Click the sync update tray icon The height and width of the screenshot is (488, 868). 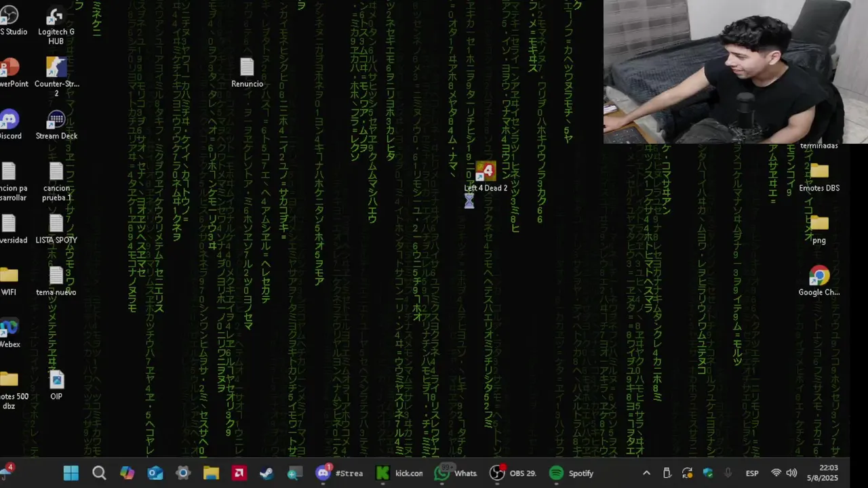pyautogui.click(x=687, y=473)
